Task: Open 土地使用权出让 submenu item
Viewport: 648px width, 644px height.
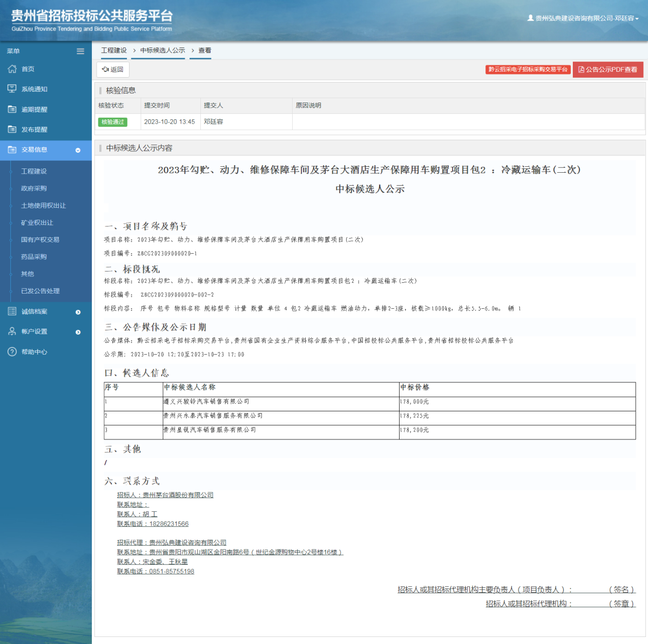Action: (43, 206)
